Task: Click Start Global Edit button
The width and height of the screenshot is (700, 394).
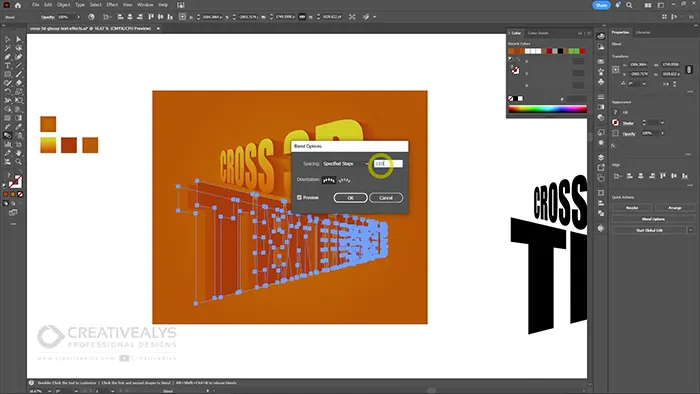Action: (x=650, y=230)
